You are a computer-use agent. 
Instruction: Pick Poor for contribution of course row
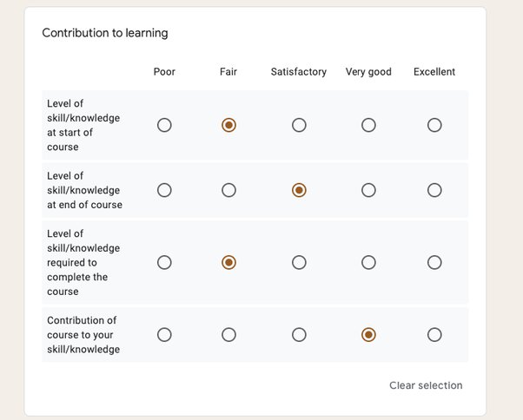click(x=164, y=335)
